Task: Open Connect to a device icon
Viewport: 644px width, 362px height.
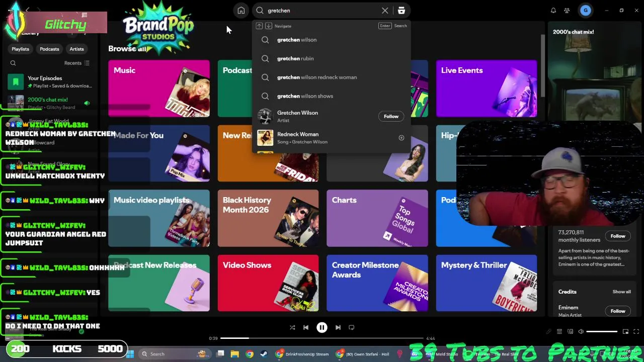Action: (x=570, y=332)
